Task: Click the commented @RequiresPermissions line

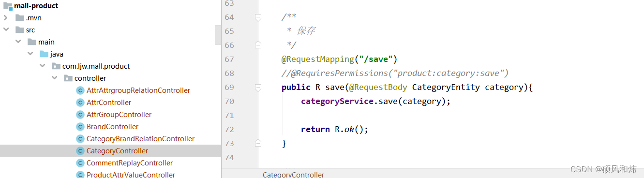Action: pyautogui.click(x=395, y=74)
